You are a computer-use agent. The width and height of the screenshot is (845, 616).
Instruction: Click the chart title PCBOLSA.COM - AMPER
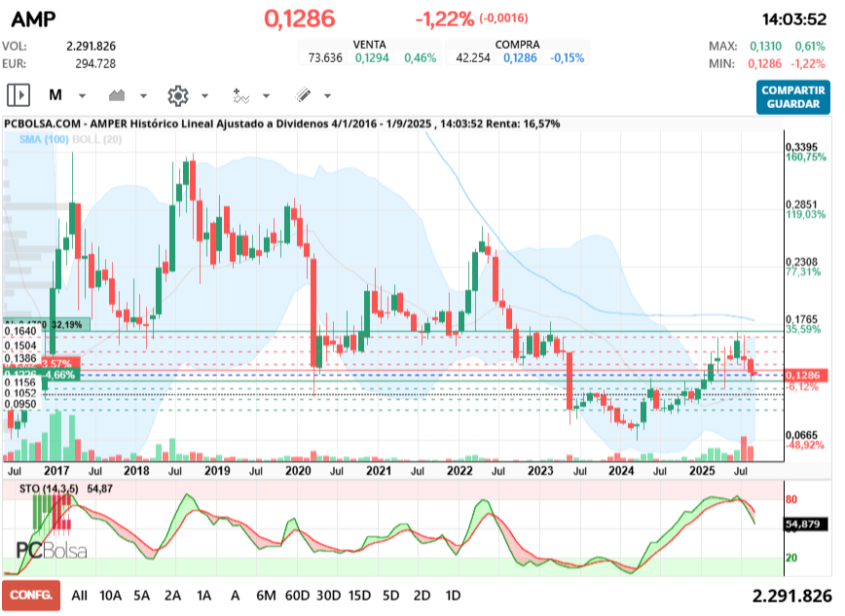point(282,124)
